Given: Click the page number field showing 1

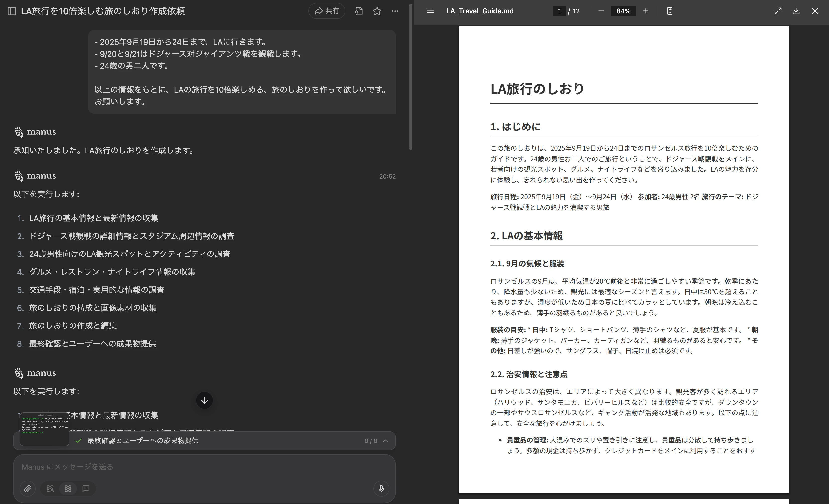Looking at the screenshot, I should (x=559, y=11).
